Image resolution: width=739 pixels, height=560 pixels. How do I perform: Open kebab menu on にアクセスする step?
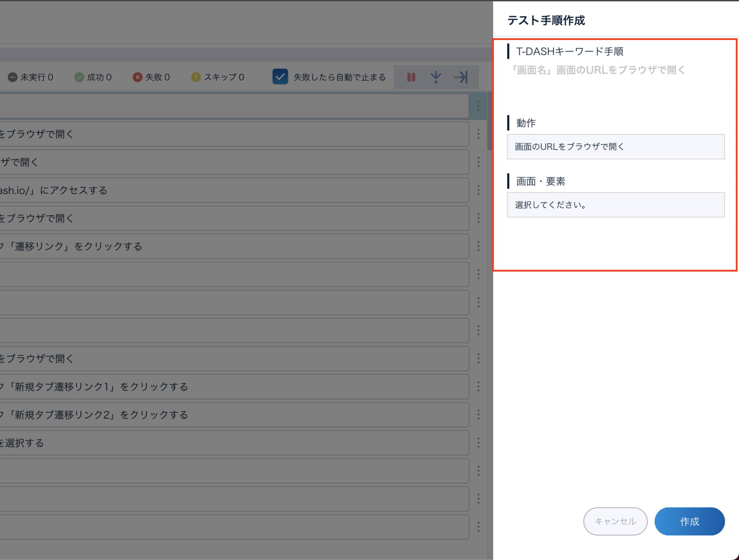click(478, 190)
